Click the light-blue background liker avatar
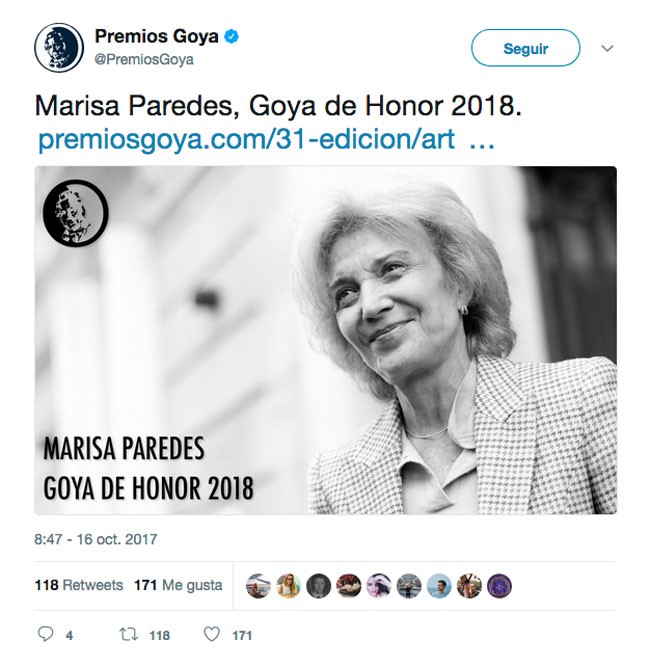This screenshot has width=650, height=666. pos(439,586)
